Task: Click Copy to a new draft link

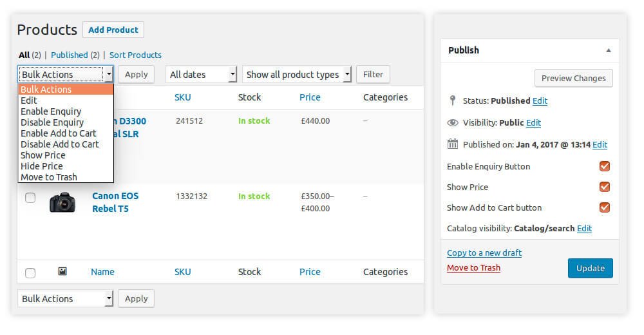Action: (x=484, y=253)
